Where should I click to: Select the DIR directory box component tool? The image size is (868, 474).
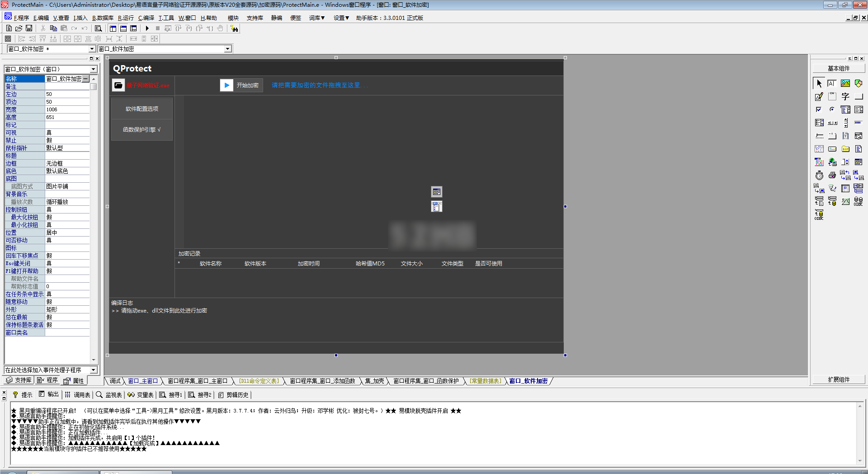pos(845,149)
